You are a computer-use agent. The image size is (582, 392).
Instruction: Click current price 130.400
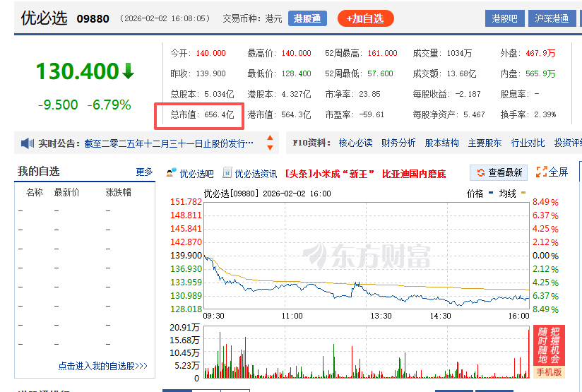tap(78, 71)
